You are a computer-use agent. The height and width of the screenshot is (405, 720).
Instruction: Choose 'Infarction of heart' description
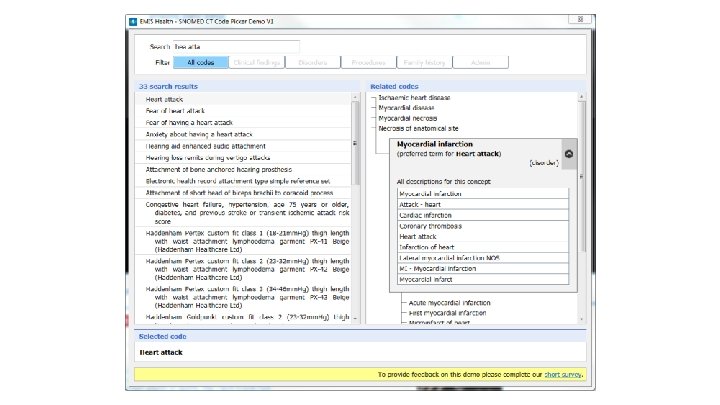point(483,247)
